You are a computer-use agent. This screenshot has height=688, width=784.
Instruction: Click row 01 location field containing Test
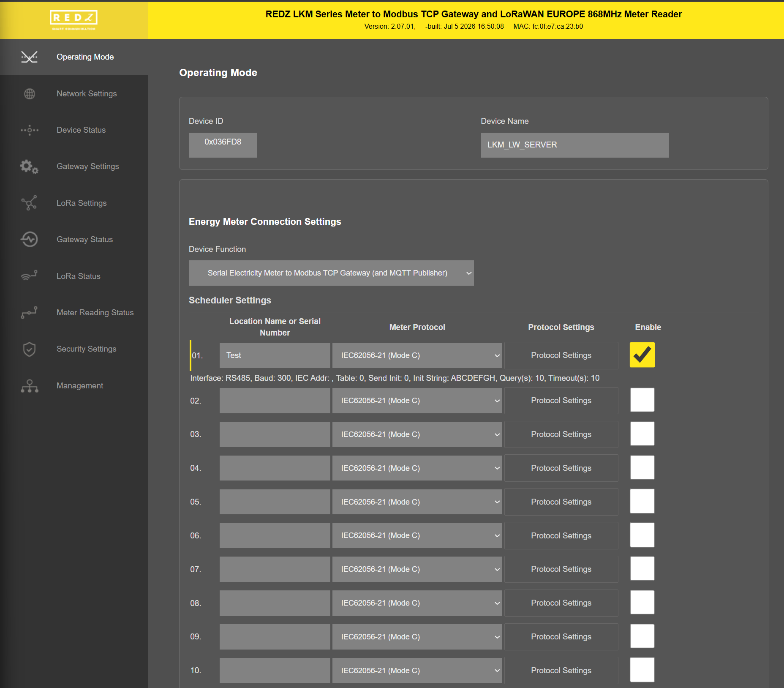(x=275, y=355)
